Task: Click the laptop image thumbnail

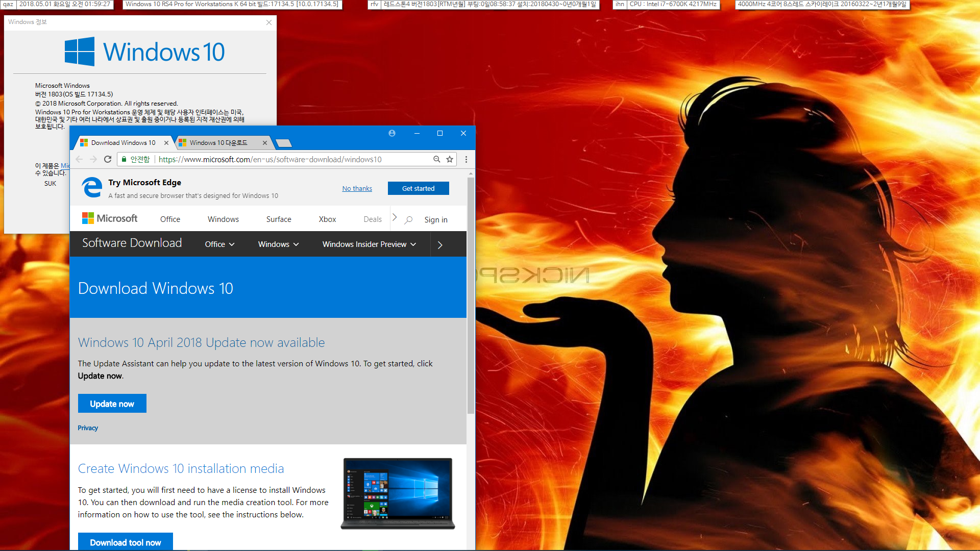Action: click(x=398, y=493)
